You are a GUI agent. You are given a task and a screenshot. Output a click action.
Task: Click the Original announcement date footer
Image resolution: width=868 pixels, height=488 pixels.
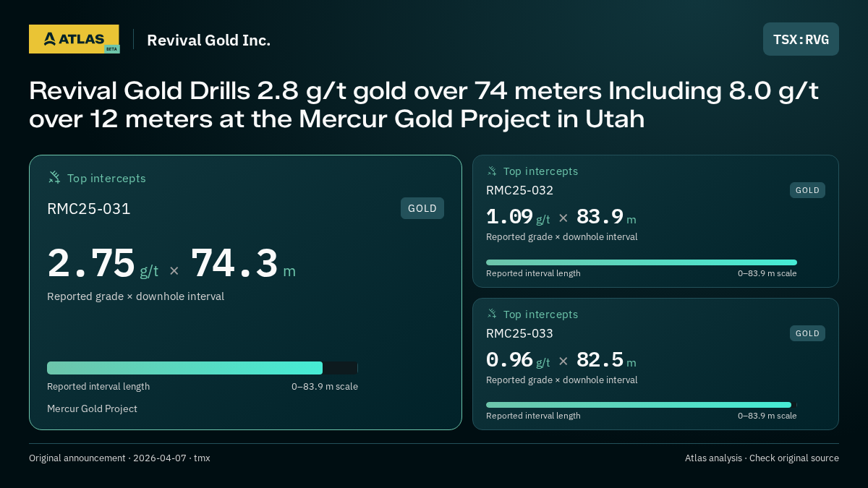coord(119,458)
